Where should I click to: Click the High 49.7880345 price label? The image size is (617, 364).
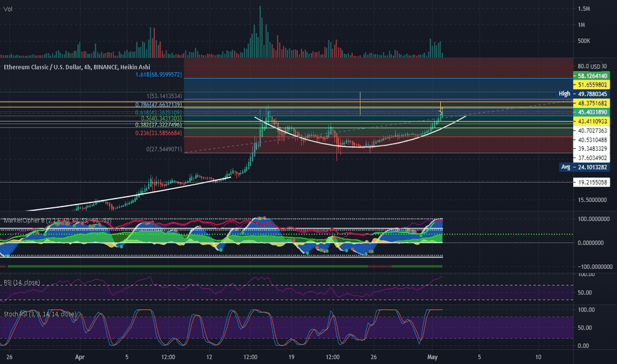tap(583, 94)
